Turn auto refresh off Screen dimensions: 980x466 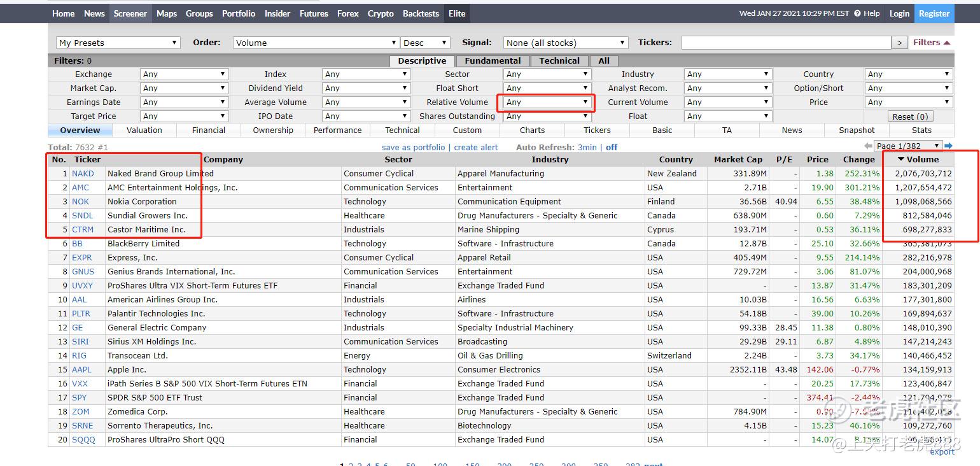pos(612,147)
